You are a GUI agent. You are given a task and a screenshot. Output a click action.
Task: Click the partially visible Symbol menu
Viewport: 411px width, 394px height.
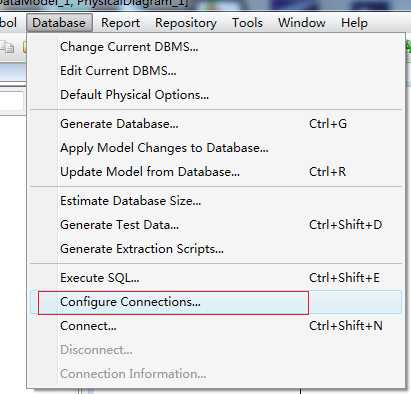click(8, 23)
